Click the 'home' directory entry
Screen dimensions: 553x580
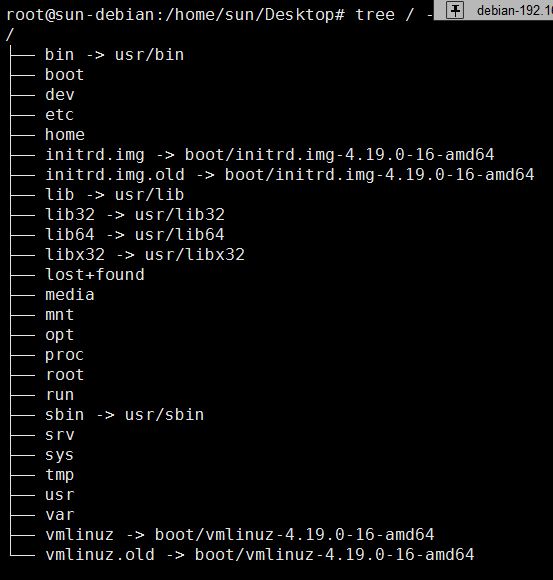pos(65,135)
